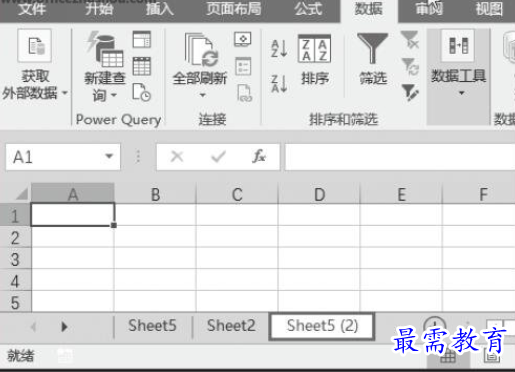The width and height of the screenshot is (515, 372).
Task: Select column F header
Action: click(479, 193)
